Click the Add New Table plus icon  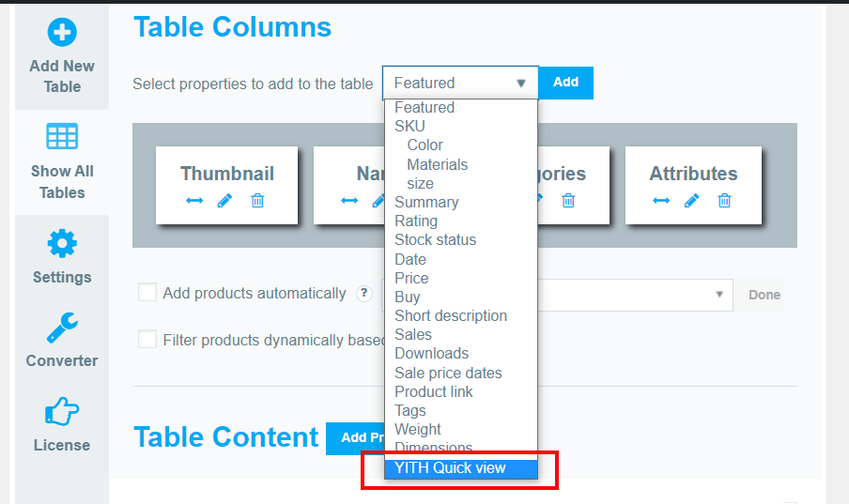coord(62,33)
